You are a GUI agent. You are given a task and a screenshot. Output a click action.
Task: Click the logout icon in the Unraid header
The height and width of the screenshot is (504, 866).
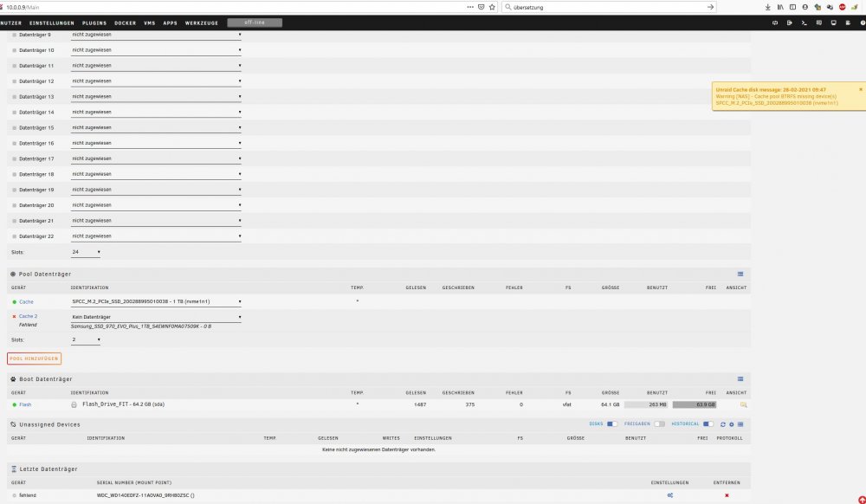point(789,23)
